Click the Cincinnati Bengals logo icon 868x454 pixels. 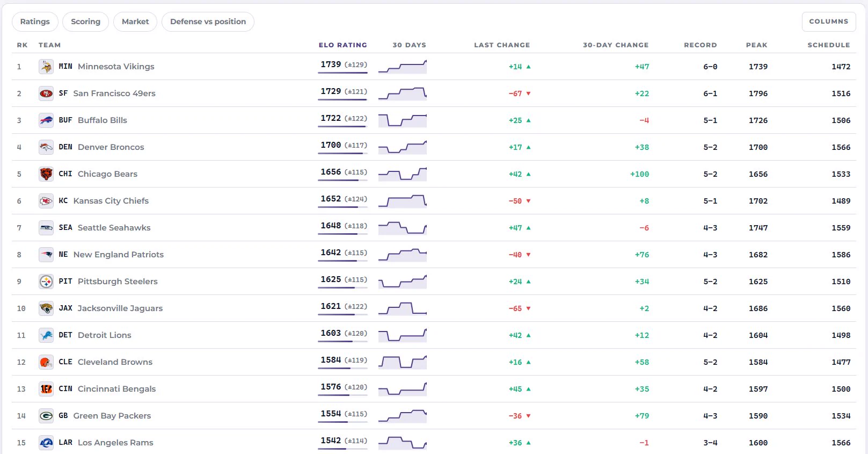[x=46, y=389]
